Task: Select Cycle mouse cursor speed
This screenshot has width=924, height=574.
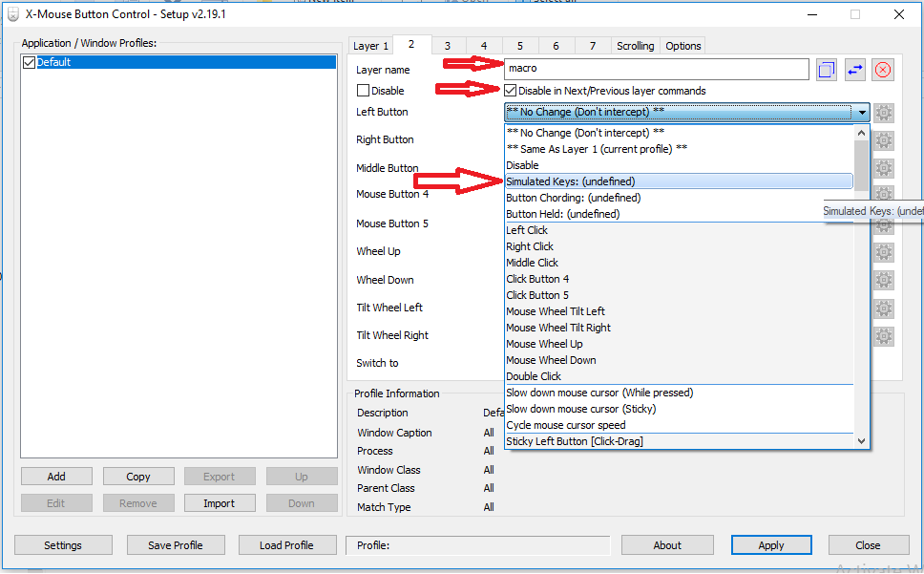Action: tap(679, 425)
